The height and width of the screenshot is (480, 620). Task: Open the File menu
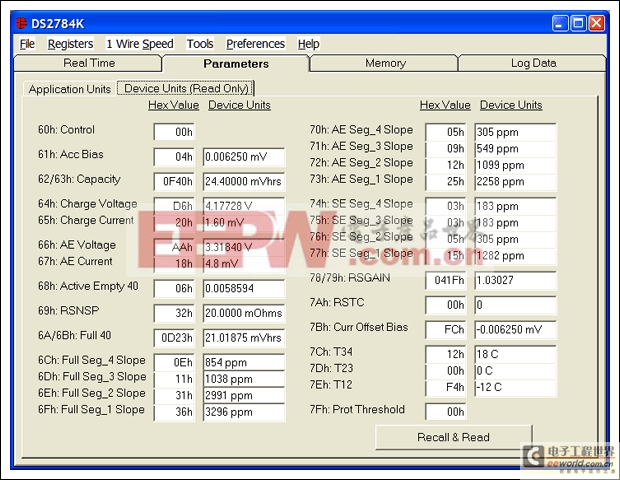pyautogui.click(x=27, y=44)
